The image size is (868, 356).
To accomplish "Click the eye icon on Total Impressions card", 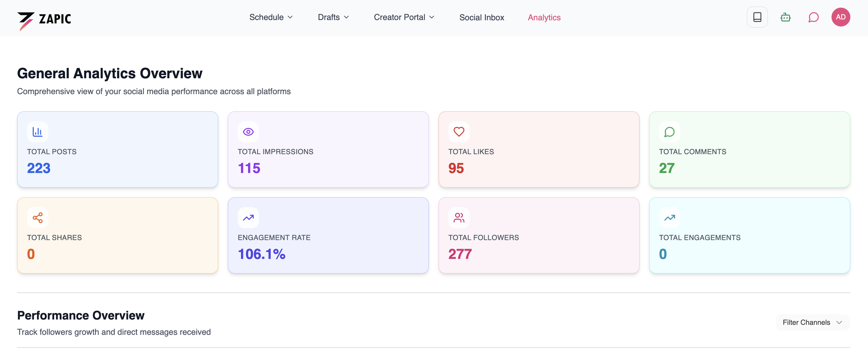I will (248, 132).
